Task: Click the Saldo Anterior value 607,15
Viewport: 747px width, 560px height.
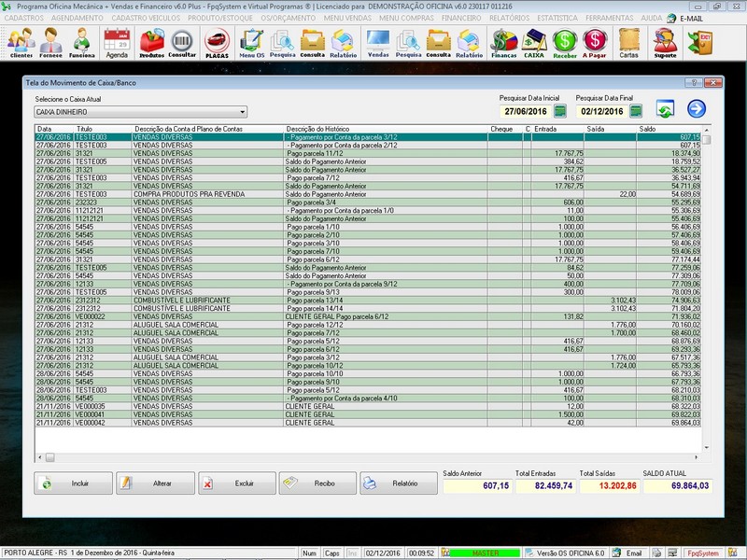Action: [x=478, y=486]
